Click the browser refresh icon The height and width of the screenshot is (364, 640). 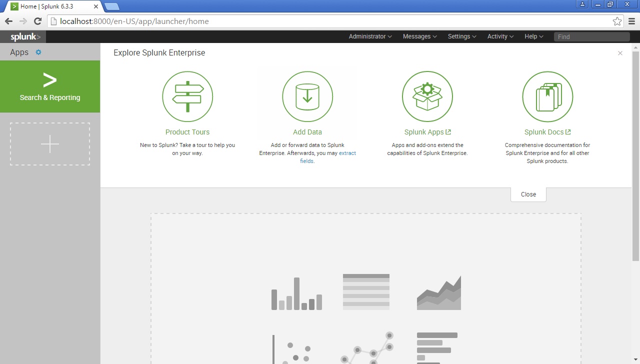click(37, 21)
